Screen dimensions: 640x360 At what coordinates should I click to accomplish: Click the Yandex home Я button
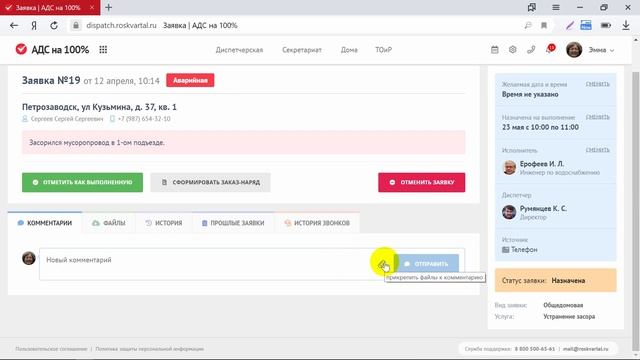[x=34, y=25]
